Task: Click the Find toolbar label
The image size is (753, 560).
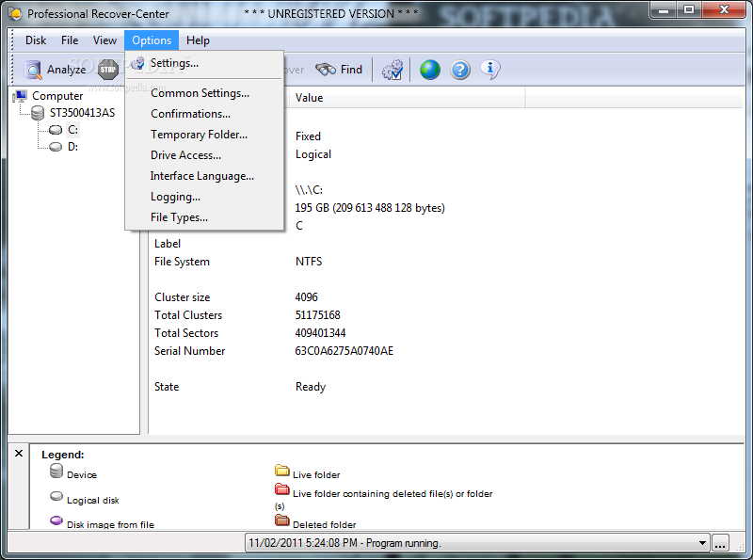Action: [351, 70]
